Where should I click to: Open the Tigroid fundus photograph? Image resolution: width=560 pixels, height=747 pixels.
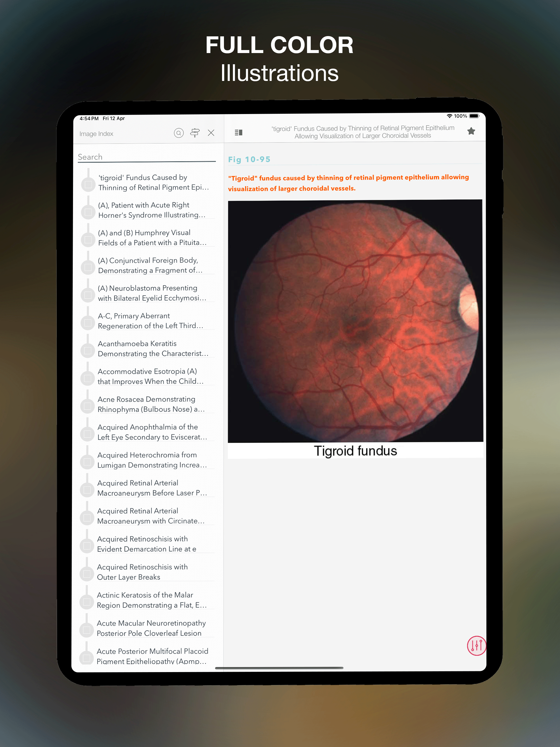(355, 321)
